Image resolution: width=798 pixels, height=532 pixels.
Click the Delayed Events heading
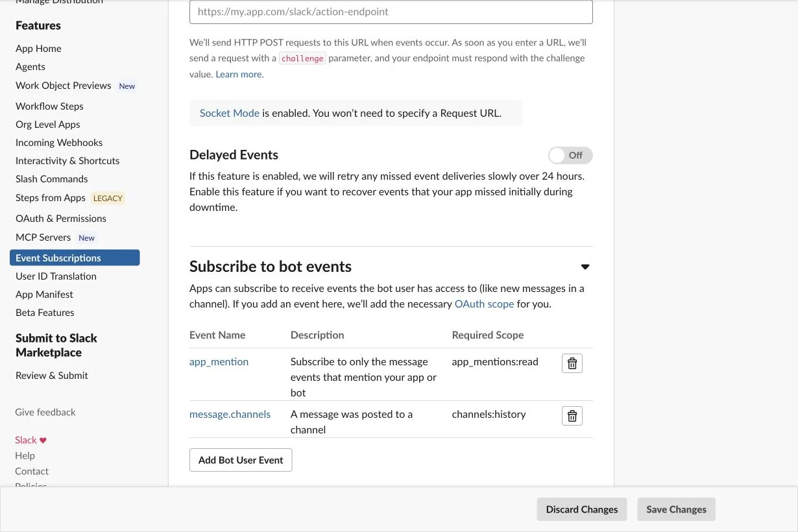(234, 155)
